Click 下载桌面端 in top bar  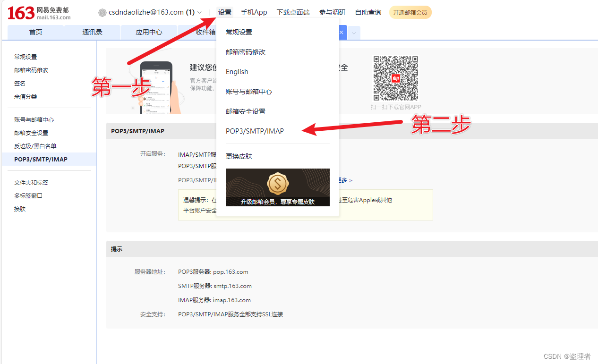(x=293, y=12)
